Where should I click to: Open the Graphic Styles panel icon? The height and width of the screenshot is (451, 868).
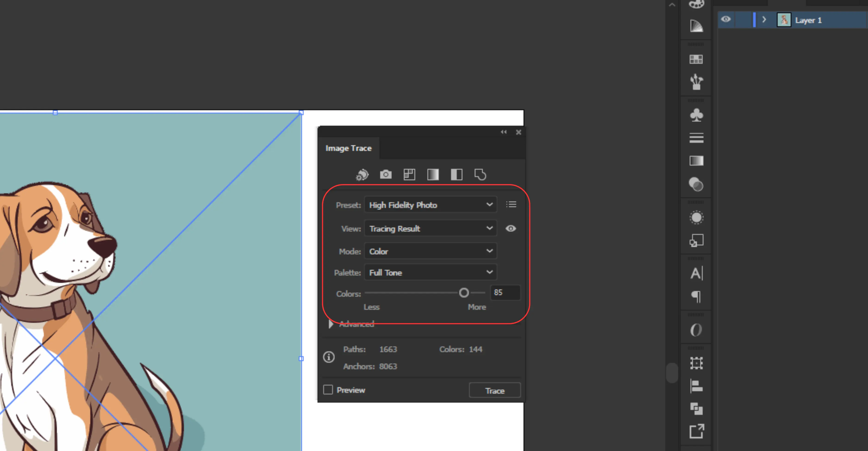pyautogui.click(x=696, y=240)
